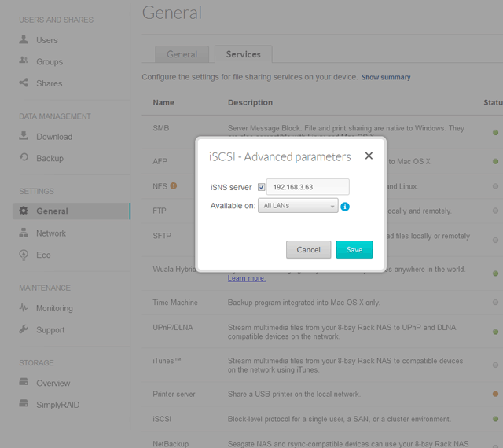Viewport: 503px width, 448px height.
Task: Click the Groups icon in sidebar
Action: [x=24, y=61]
